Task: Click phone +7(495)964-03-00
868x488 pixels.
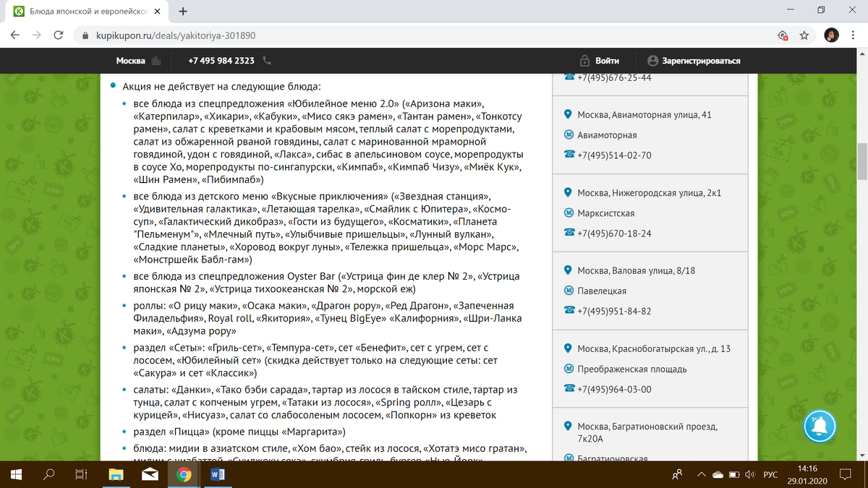Action: [x=614, y=390]
